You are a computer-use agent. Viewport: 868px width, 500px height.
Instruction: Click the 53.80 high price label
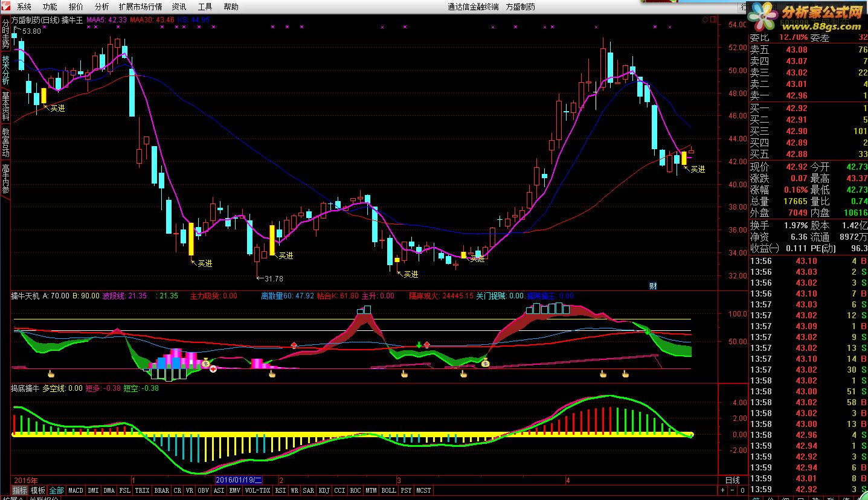tap(30, 31)
